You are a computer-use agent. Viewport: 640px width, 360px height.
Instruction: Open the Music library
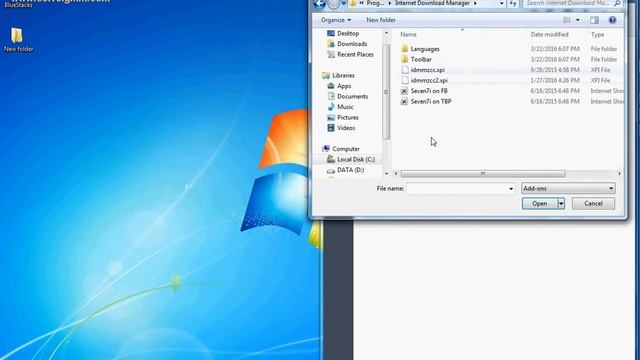pyautogui.click(x=345, y=107)
